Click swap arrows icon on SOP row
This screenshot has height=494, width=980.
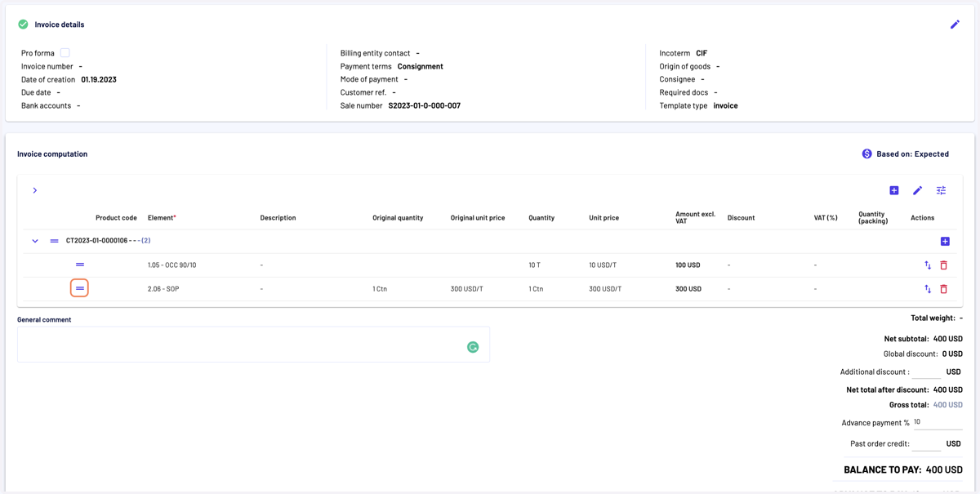[x=928, y=289]
